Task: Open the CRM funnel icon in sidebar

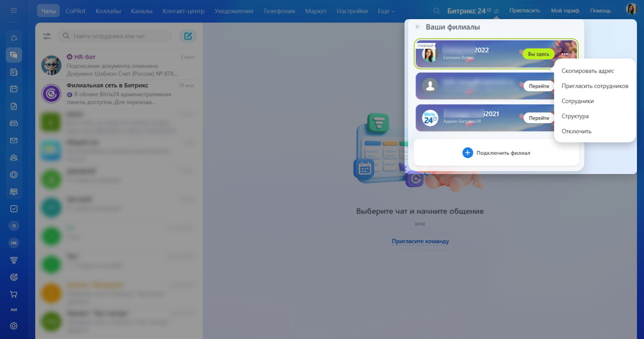Action: pos(14,260)
